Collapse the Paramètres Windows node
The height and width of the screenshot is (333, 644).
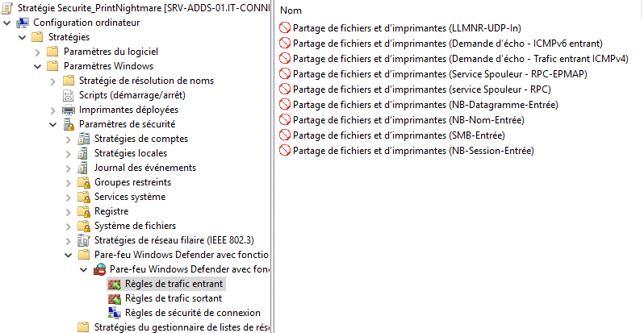click(38, 66)
